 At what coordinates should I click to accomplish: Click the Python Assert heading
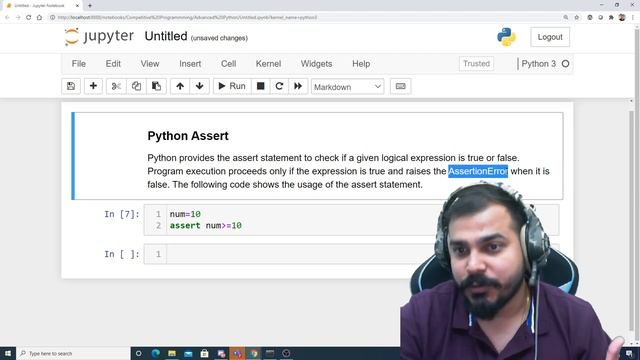pos(188,136)
